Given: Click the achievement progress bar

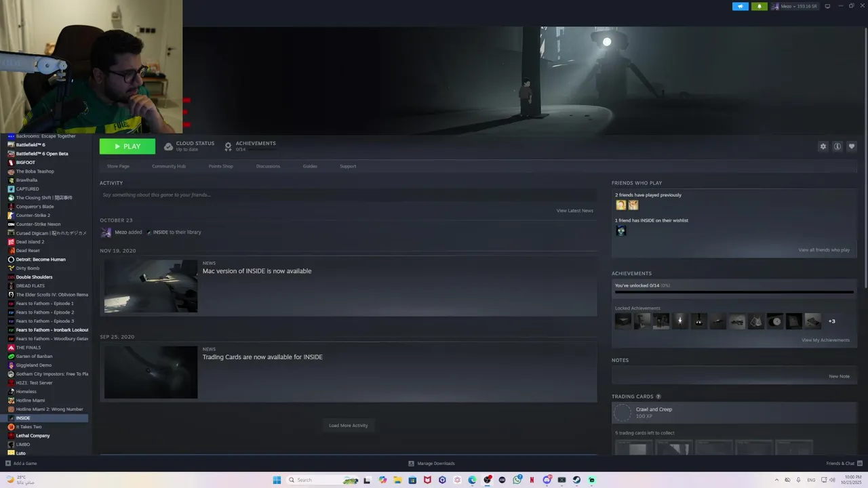Looking at the screenshot, I should coord(734,293).
